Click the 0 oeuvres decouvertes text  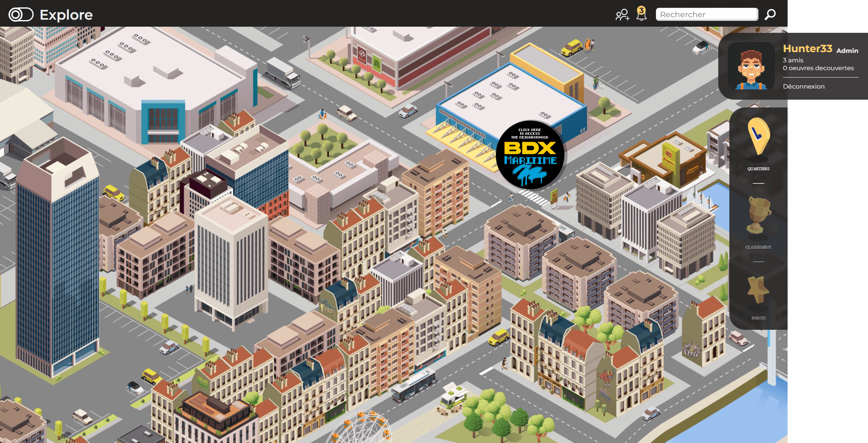click(818, 68)
